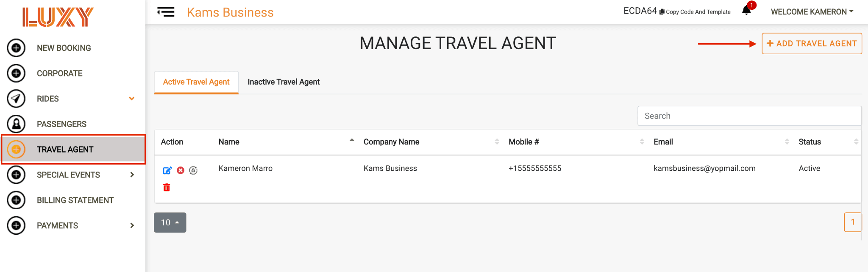Expand the Rides submenu chevron
The height and width of the screenshot is (272, 868).
coord(132,98)
